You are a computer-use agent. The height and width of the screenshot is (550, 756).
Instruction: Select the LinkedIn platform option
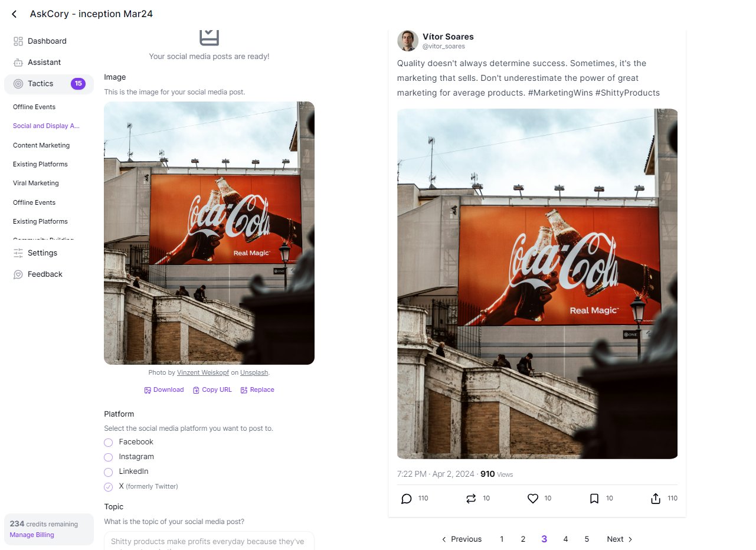coord(109,472)
